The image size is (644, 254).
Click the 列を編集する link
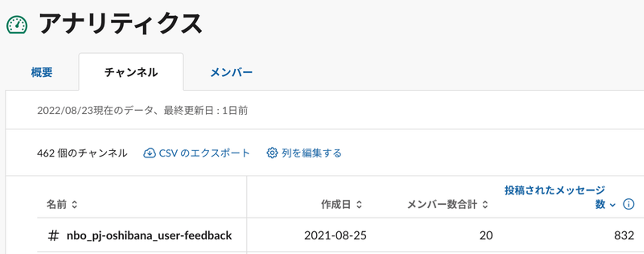pos(312,153)
